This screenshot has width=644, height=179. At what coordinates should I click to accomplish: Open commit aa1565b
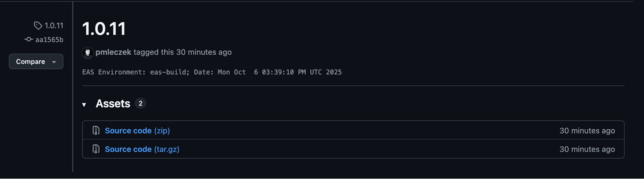click(x=49, y=39)
